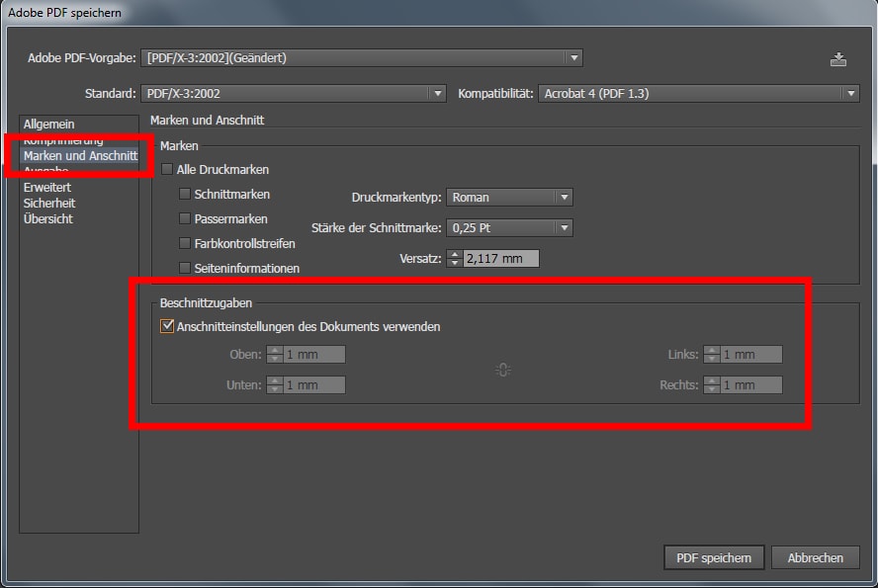Click the link icon between bleed fields
This screenshot has width=878, height=588.
(503, 370)
